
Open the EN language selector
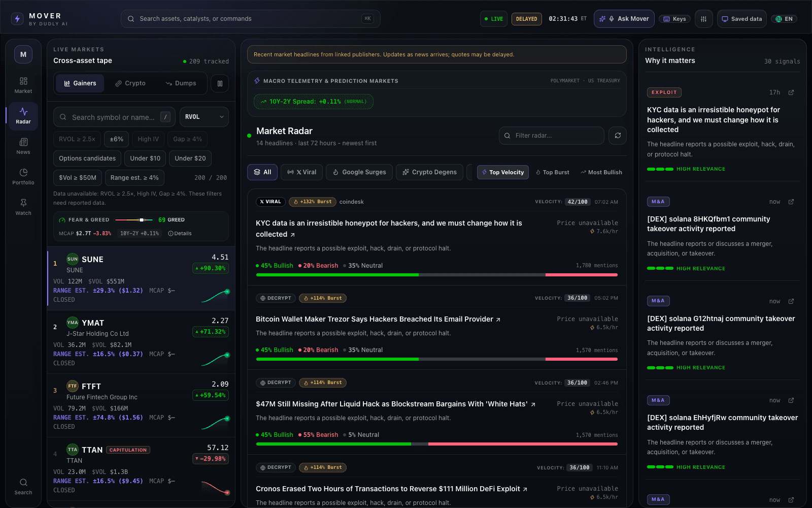[x=784, y=19]
